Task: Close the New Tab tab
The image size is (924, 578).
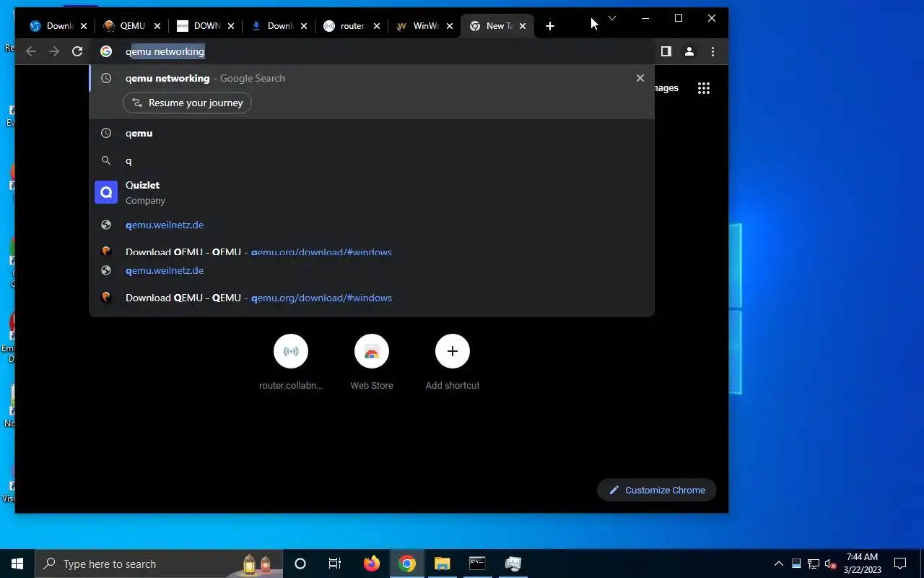Action: pyautogui.click(x=523, y=26)
